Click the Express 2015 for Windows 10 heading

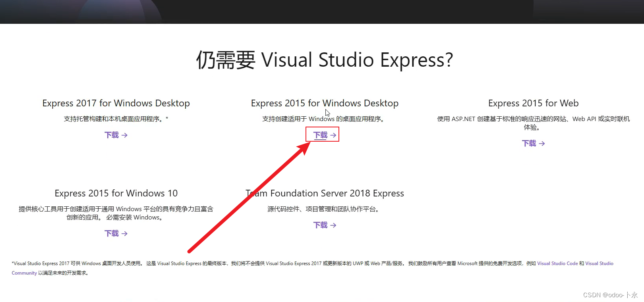[x=116, y=193]
